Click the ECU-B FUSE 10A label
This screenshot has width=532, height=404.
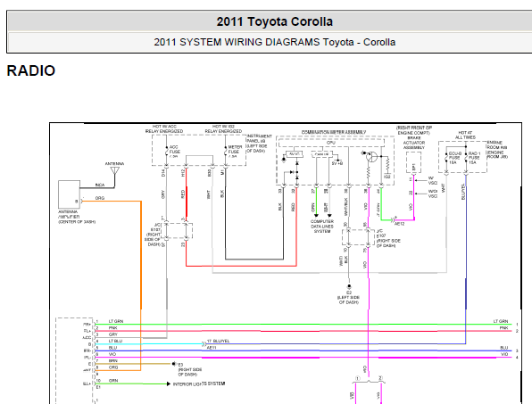tap(454, 158)
